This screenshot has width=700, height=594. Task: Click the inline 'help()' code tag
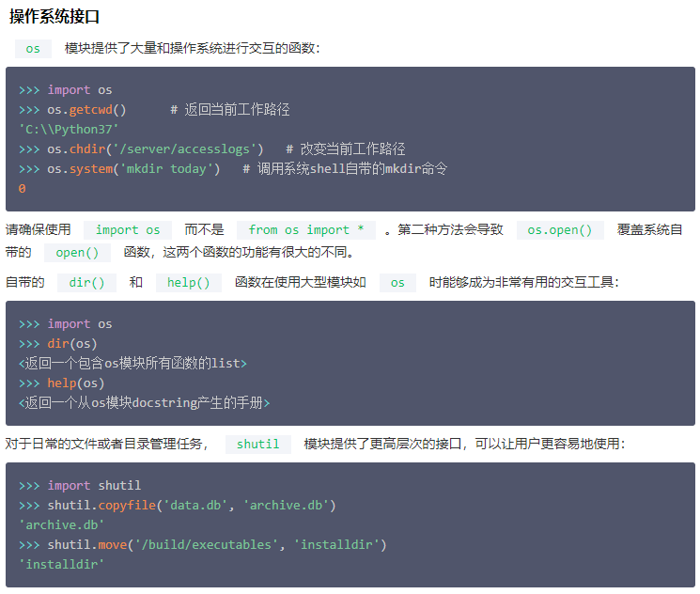[189, 283]
